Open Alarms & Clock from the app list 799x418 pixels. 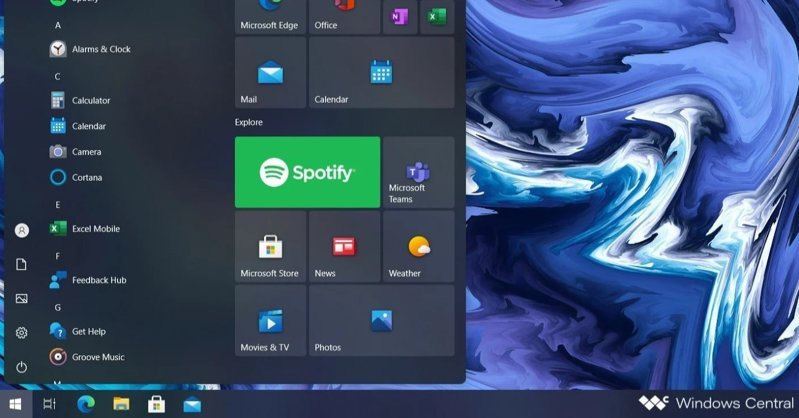tap(90, 49)
